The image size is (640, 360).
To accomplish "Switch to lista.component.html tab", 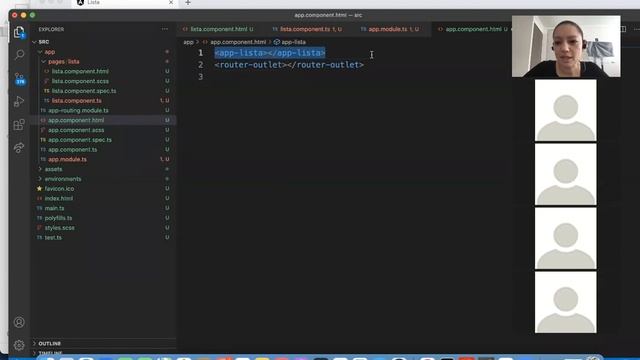I will [x=218, y=29].
